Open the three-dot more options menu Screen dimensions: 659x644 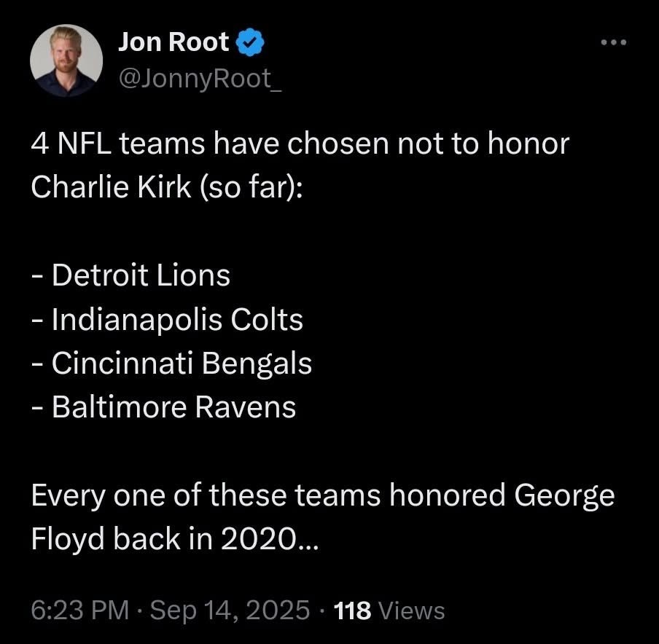613,43
